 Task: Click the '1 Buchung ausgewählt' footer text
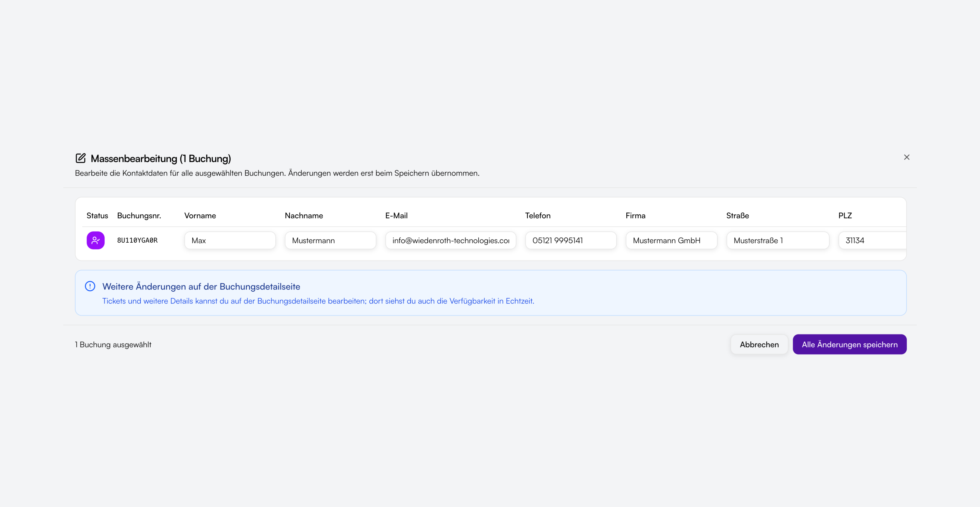[x=113, y=345]
